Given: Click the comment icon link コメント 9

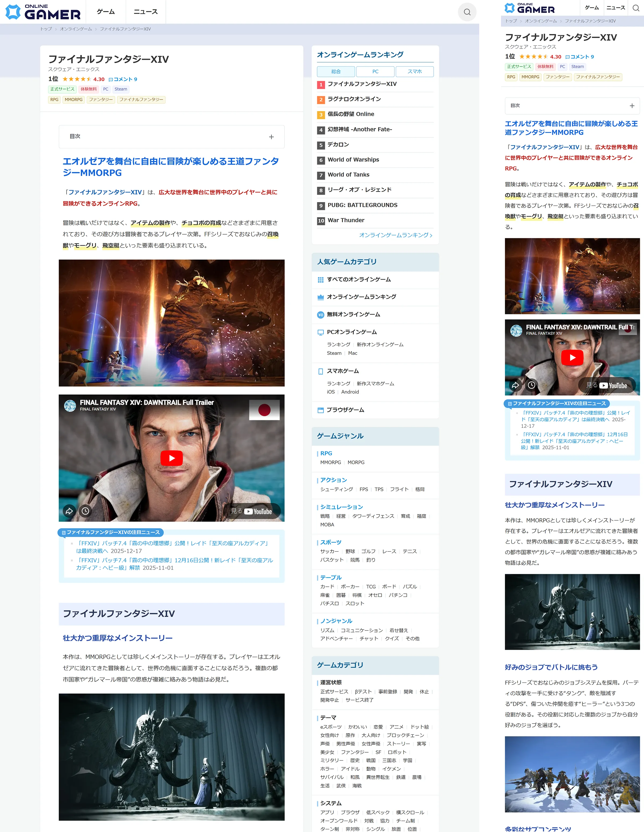Looking at the screenshot, I should (x=123, y=79).
